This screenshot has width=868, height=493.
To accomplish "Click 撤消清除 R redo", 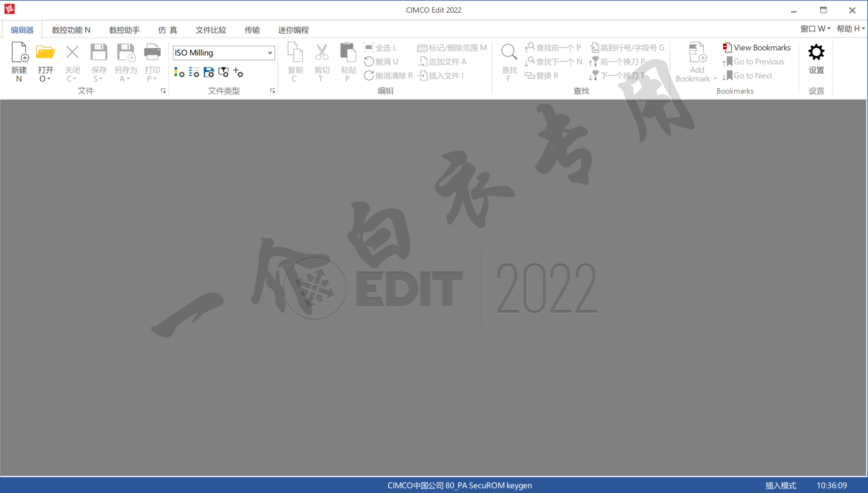I will coord(388,76).
